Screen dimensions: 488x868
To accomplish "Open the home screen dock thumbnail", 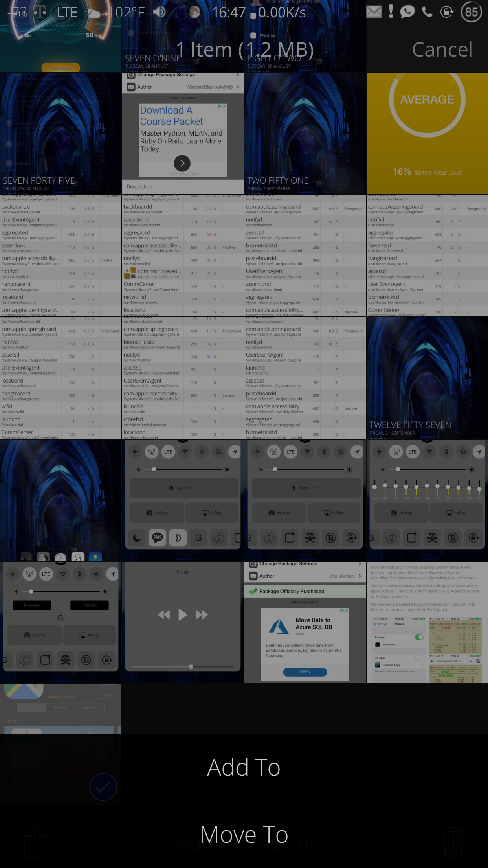I will point(61,500).
